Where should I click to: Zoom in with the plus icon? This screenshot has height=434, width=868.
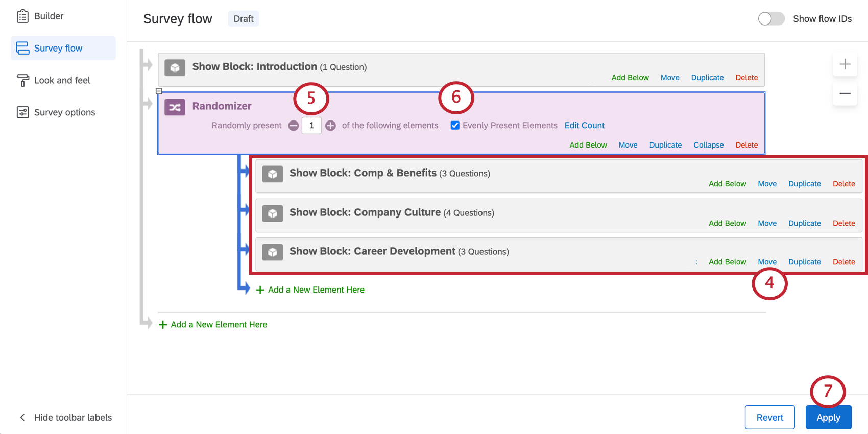[845, 64]
